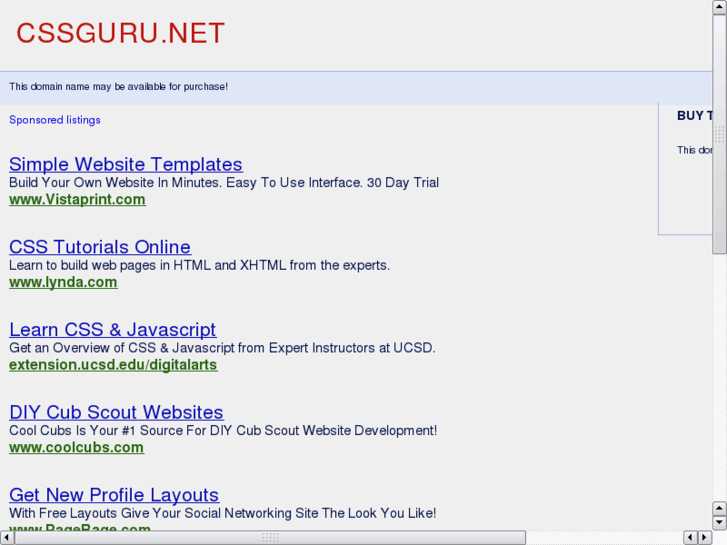Open the CSS Tutorials Online link
The image size is (727, 545).
[100, 247]
